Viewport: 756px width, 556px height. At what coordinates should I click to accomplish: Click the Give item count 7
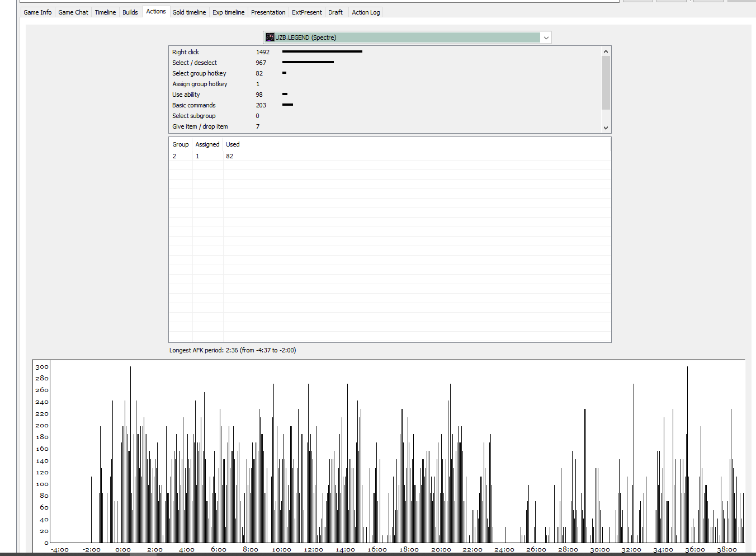pos(258,126)
